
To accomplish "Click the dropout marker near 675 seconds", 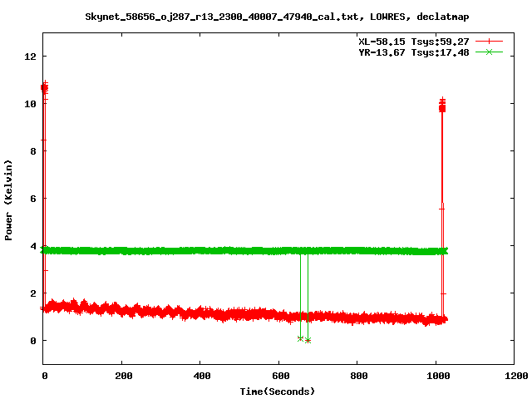I will pyautogui.click(x=308, y=340).
